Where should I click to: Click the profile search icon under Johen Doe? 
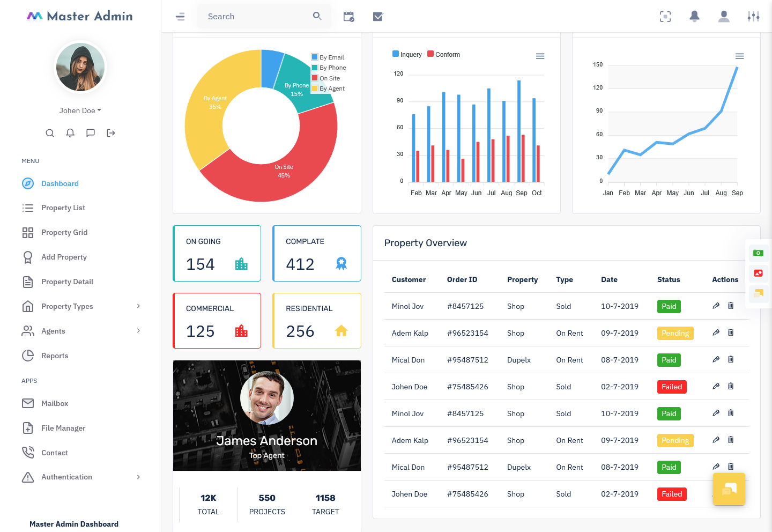(50, 133)
